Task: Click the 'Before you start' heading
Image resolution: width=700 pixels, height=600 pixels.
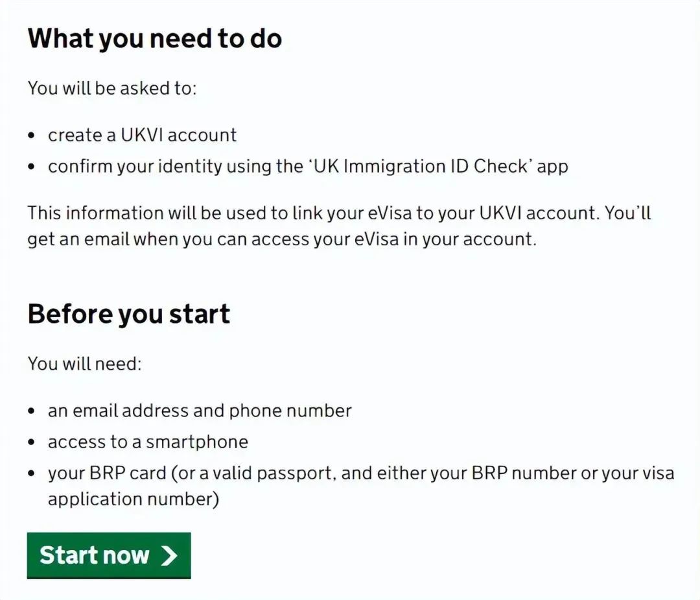Action: pyautogui.click(x=128, y=314)
